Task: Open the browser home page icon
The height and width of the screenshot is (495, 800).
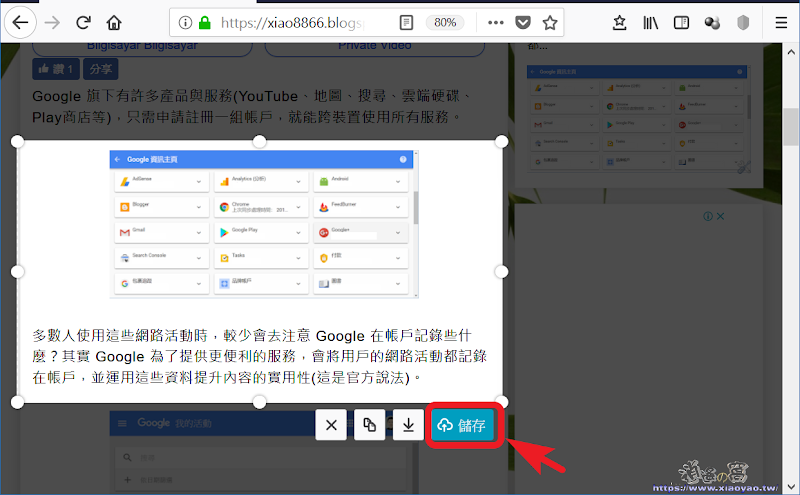Action: pyautogui.click(x=114, y=22)
